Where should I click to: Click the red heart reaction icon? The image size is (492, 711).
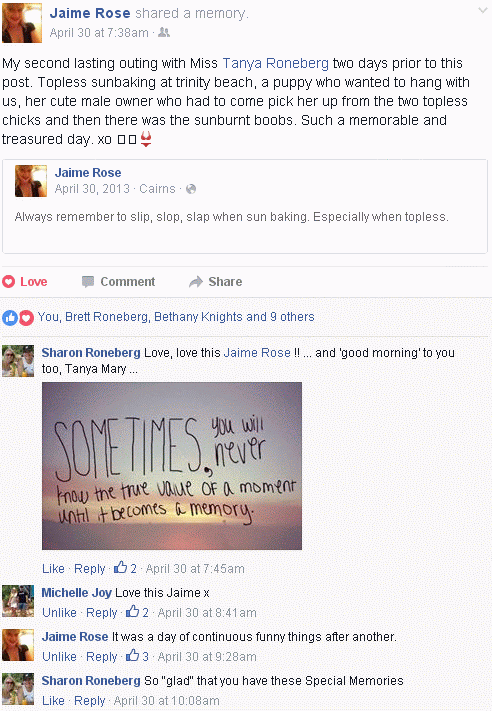[x=26, y=317]
